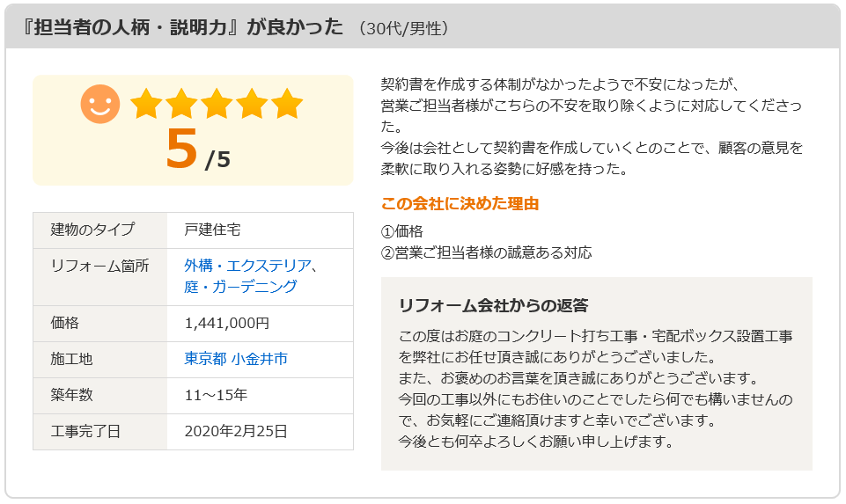Click the first yellow rating star

tap(146, 104)
